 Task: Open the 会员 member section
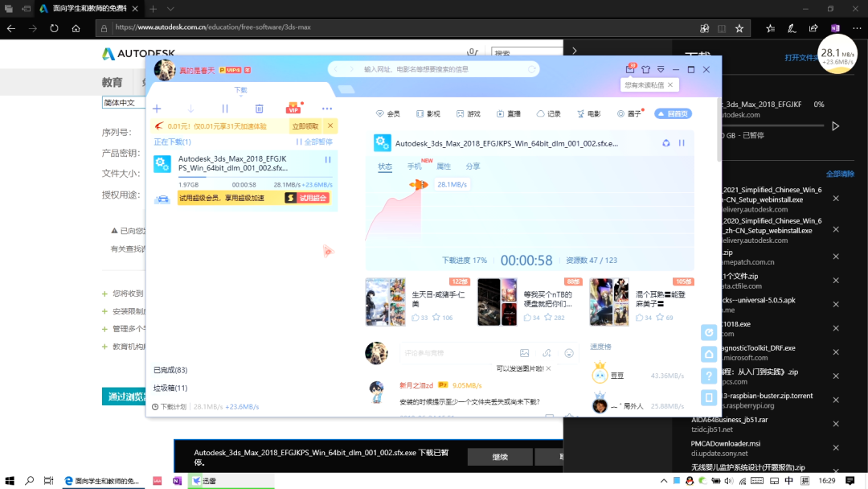click(x=387, y=113)
